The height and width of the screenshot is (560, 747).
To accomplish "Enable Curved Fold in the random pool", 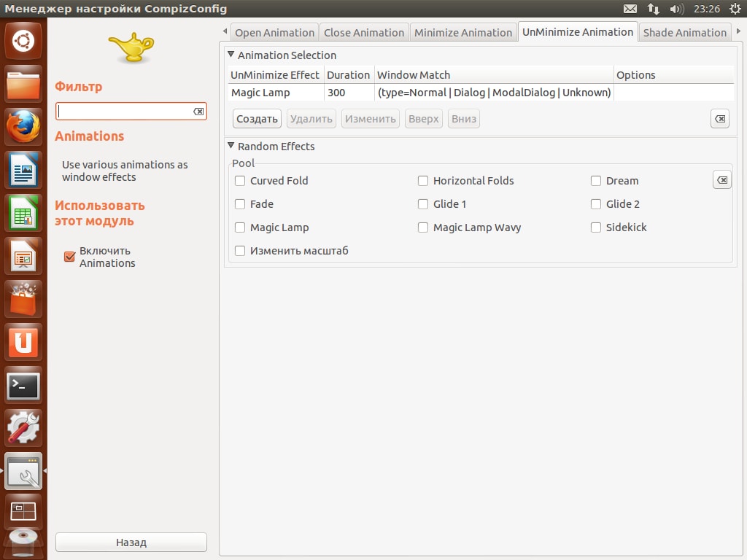I will click(240, 181).
